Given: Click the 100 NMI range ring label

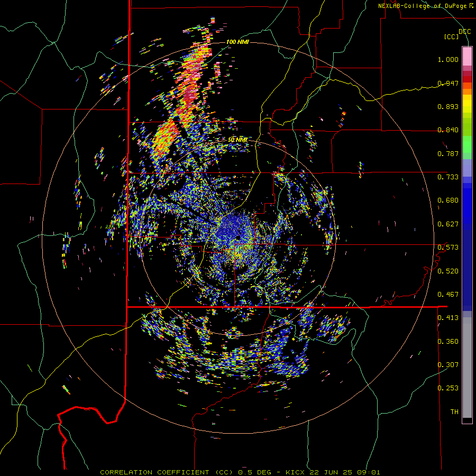Looking at the screenshot, I should [x=237, y=42].
